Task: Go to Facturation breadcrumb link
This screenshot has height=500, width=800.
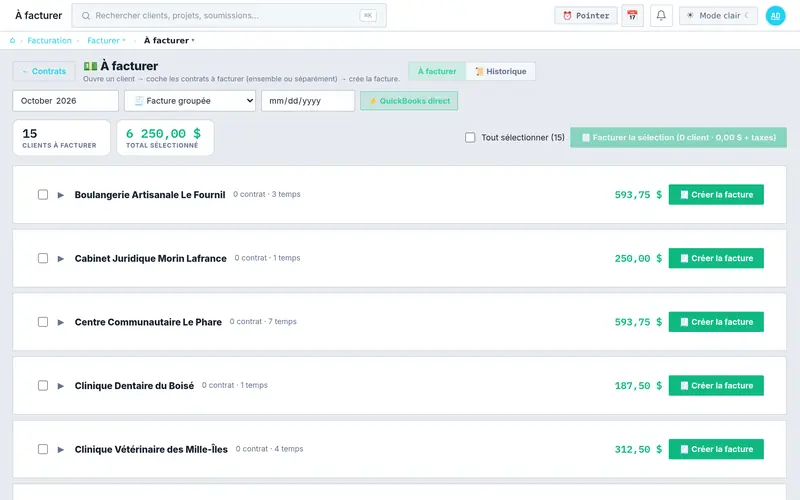Action: point(49,40)
